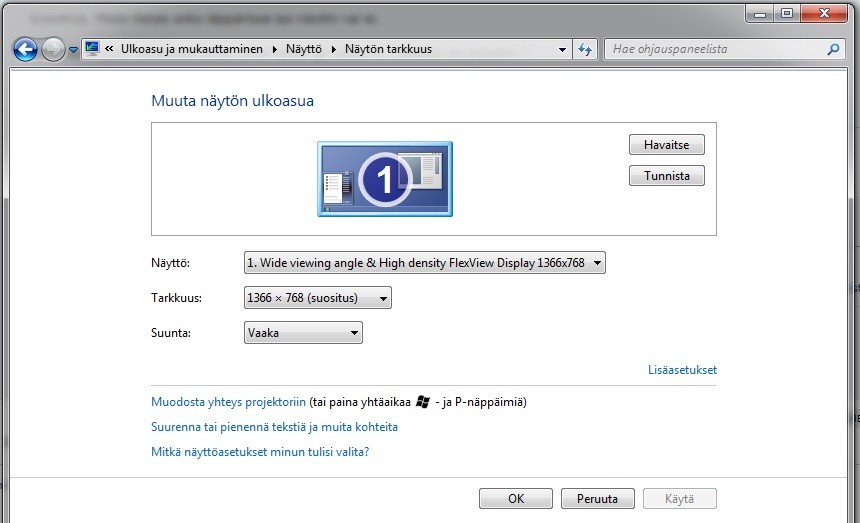Click the search magnifier icon
Image resolution: width=860 pixels, height=523 pixels.
pos(833,49)
